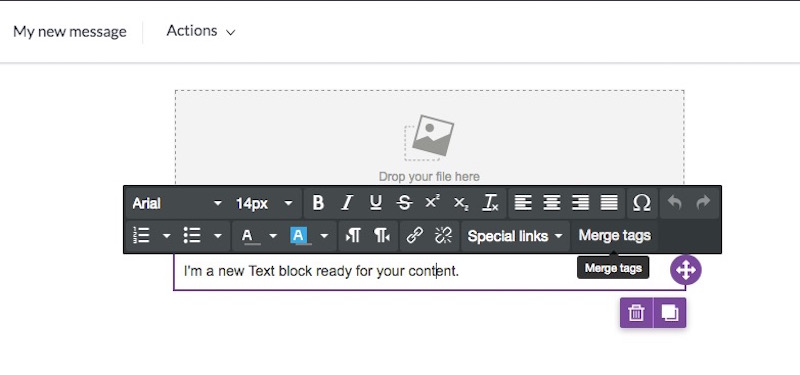Toggle Italic formatting
This screenshot has width=800, height=375.
pyautogui.click(x=347, y=203)
